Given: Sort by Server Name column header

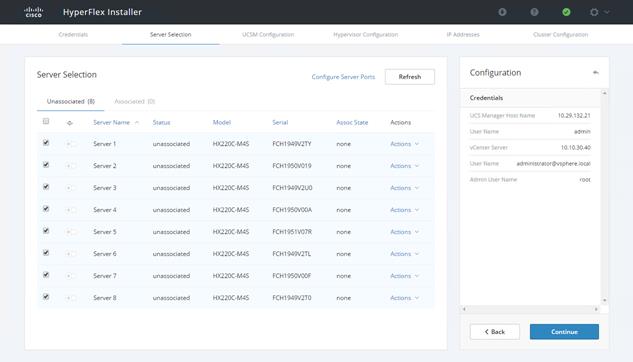Looking at the screenshot, I should (111, 122).
